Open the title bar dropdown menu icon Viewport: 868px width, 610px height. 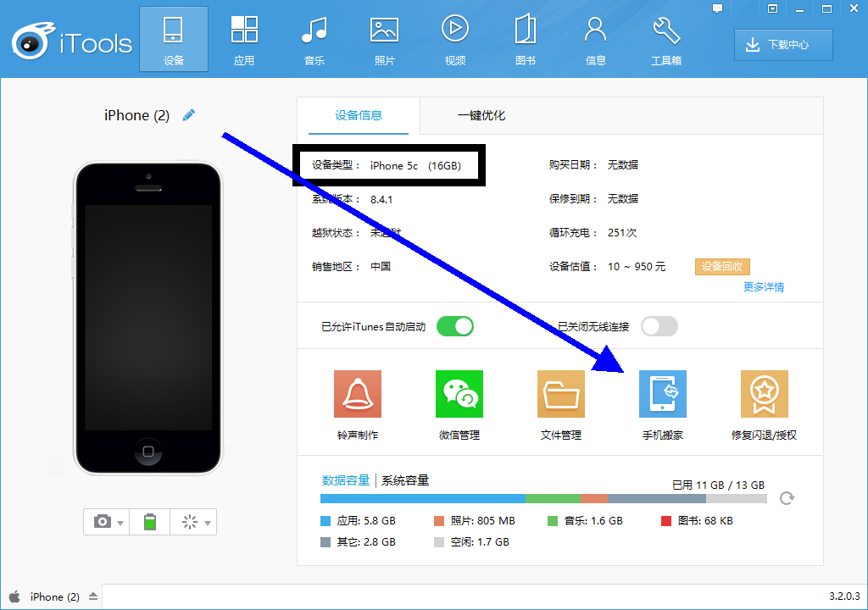point(773,8)
